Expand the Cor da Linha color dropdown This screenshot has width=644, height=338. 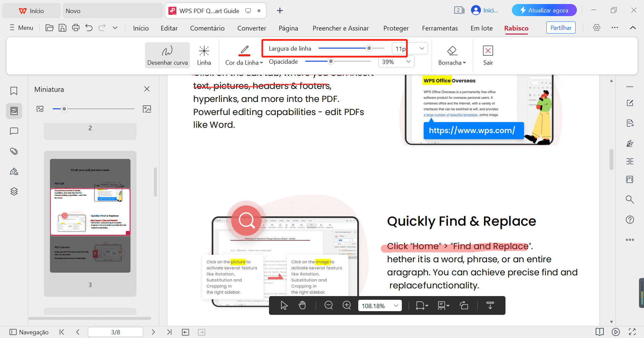click(263, 62)
